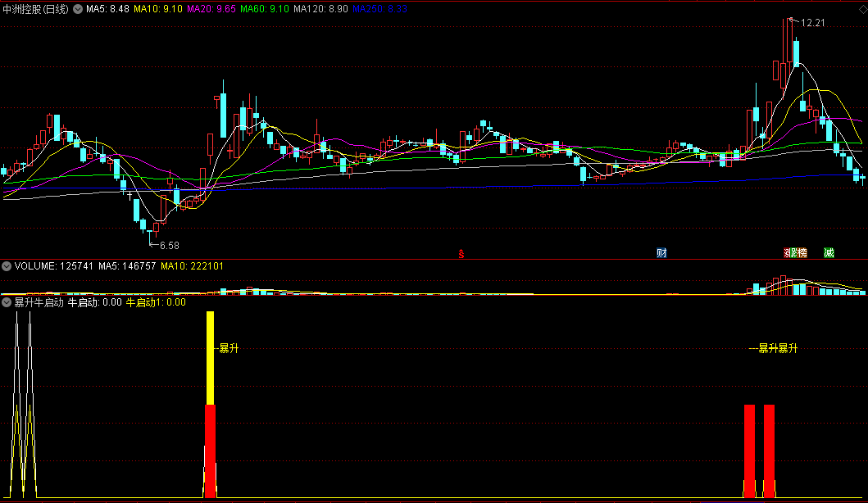The image size is (868, 503).
Task: Select the blue MA250: 8.33 label
Action: (379, 9)
